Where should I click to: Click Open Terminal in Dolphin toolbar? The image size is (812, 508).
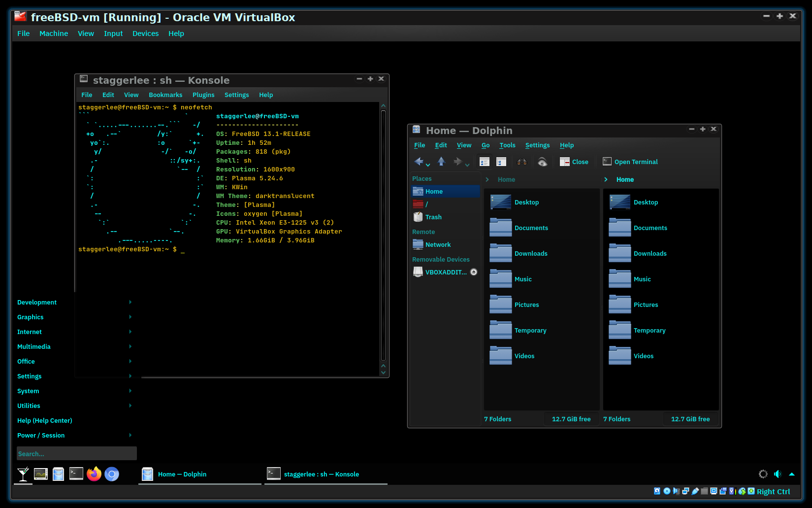tap(630, 162)
